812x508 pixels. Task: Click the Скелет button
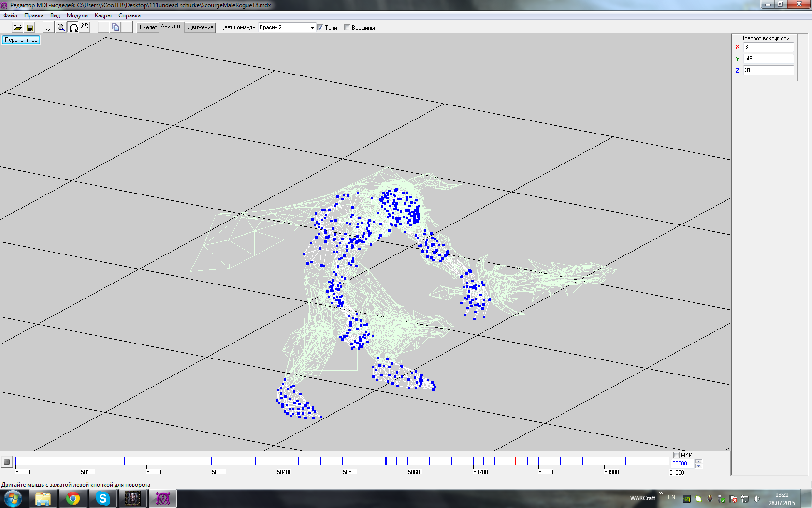click(x=148, y=28)
